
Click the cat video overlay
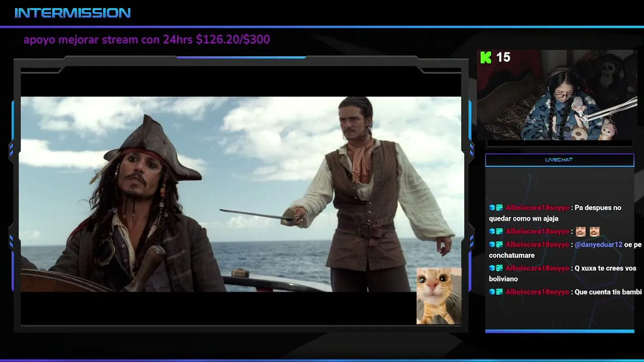439,296
